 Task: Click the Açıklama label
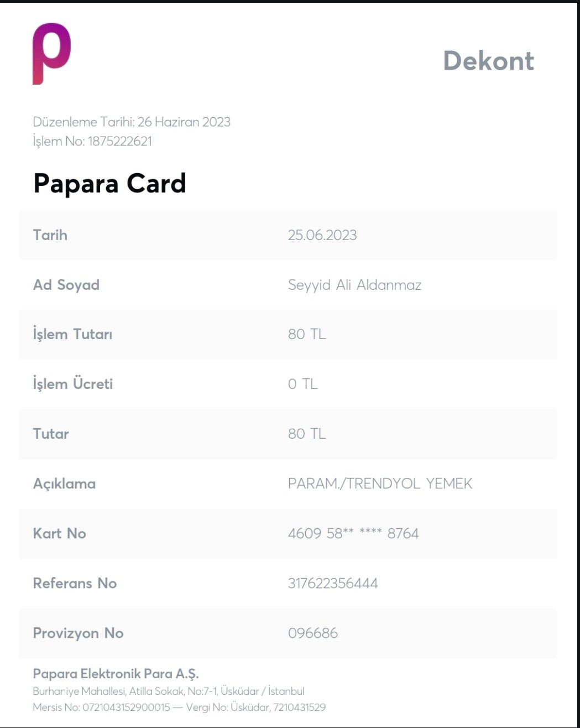[64, 483]
